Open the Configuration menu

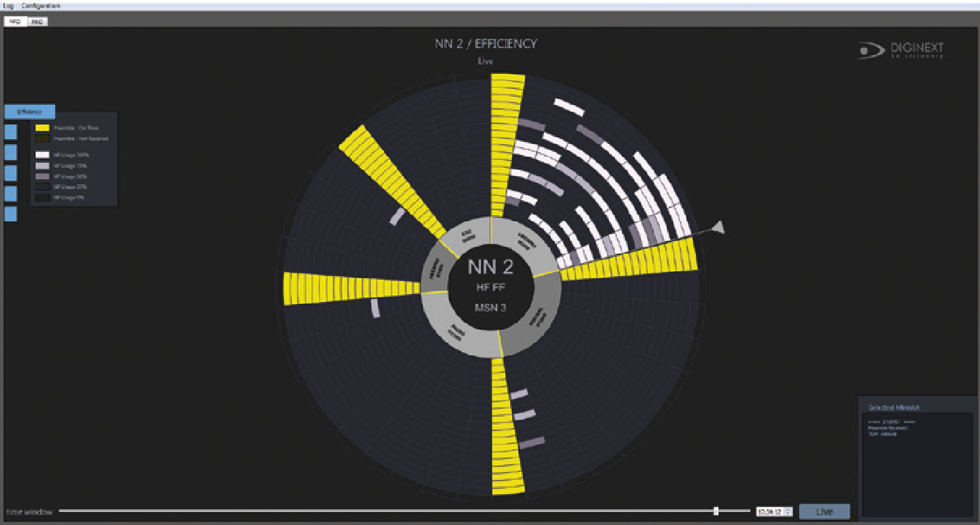41,6
